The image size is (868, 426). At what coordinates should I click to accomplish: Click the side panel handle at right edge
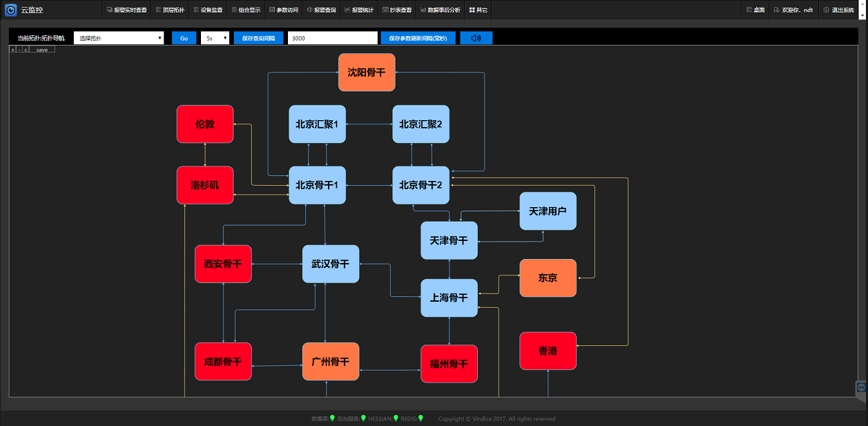861,389
